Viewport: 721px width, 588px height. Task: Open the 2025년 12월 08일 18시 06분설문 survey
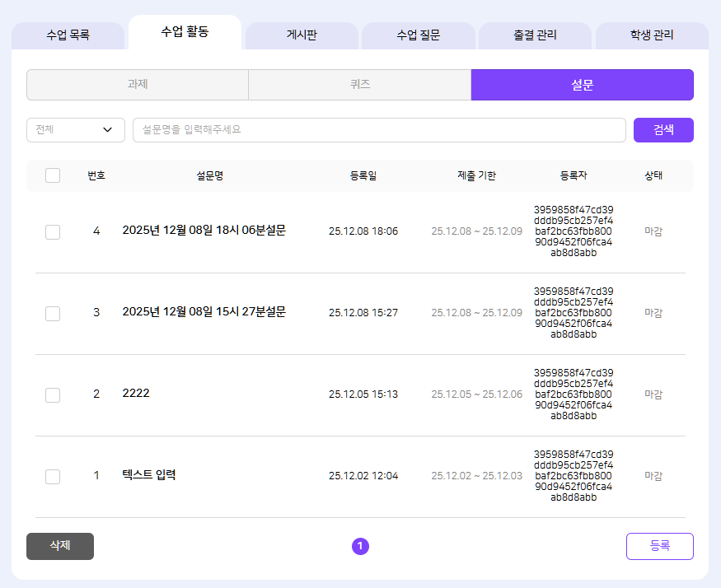[204, 231]
